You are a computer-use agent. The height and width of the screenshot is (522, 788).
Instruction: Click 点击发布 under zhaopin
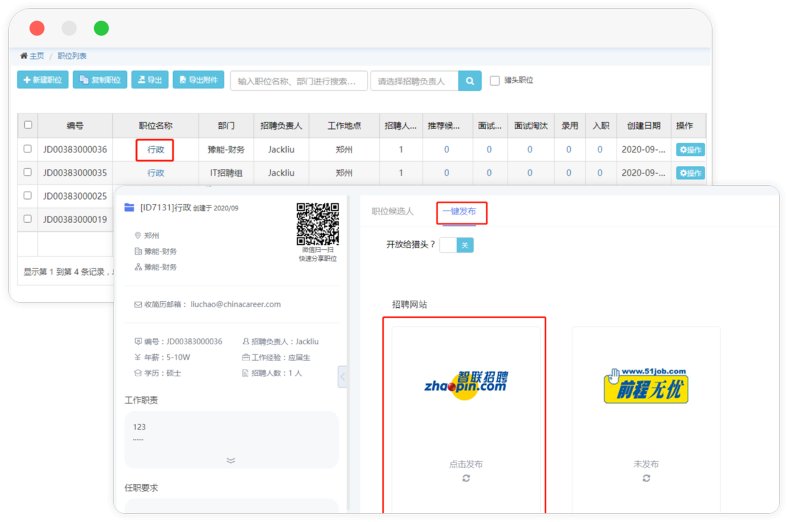tap(466, 464)
